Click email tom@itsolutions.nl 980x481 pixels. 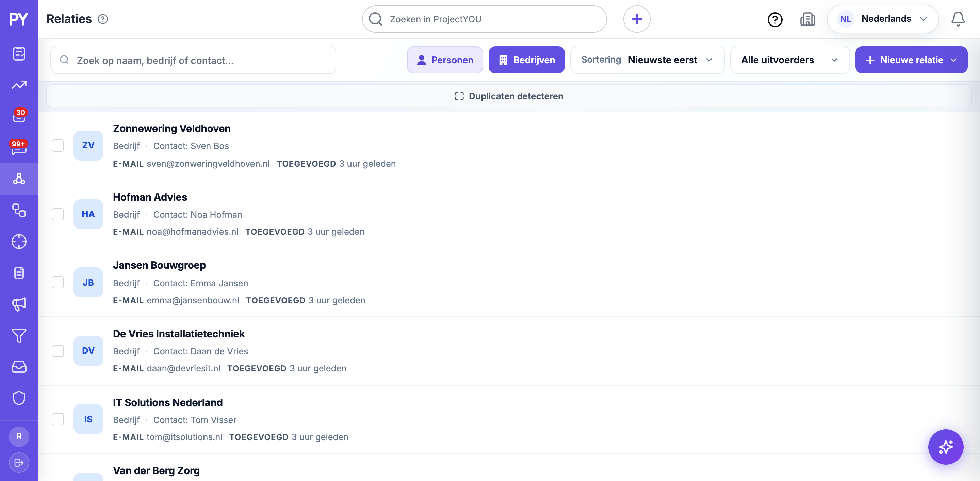point(184,437)
